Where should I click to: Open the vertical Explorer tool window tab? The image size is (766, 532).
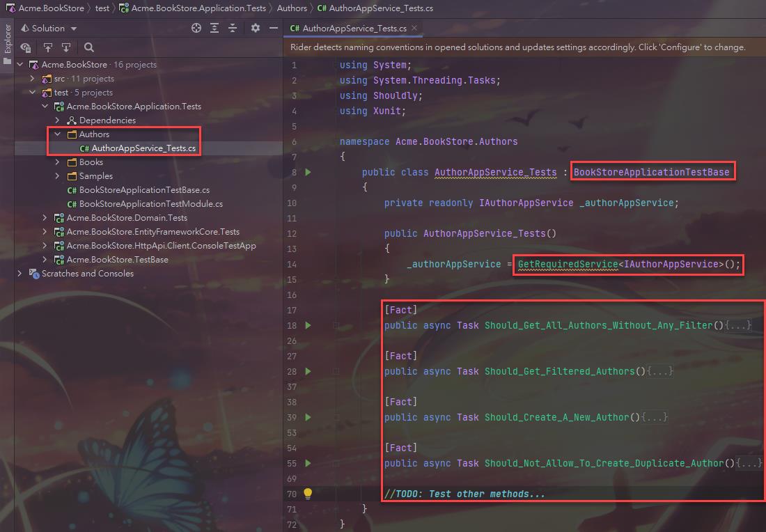pos(8,40)
